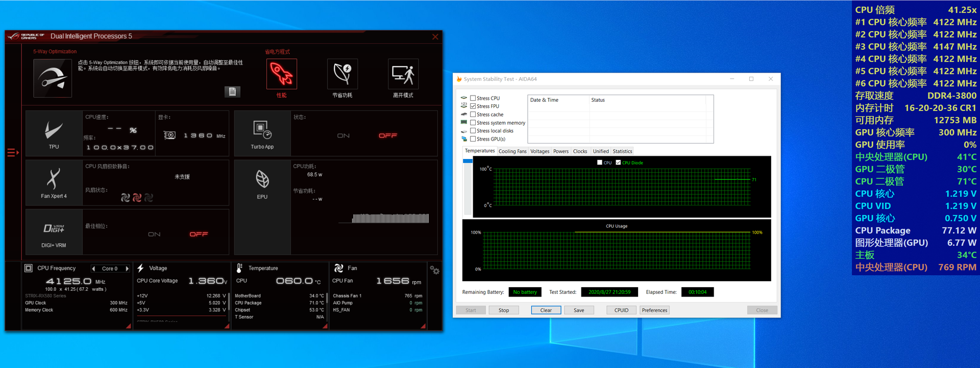Stop the stability test
This screenshot has height=368, width=980.
tap(504, 310)
